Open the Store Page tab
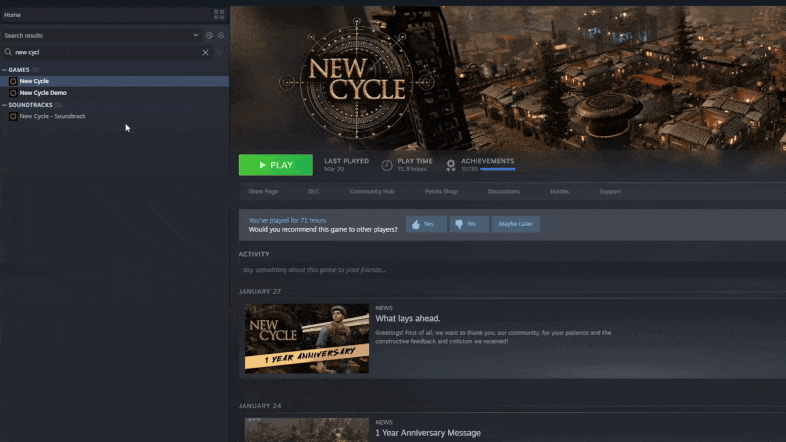The image size is (786, 442). coord(263,191)
